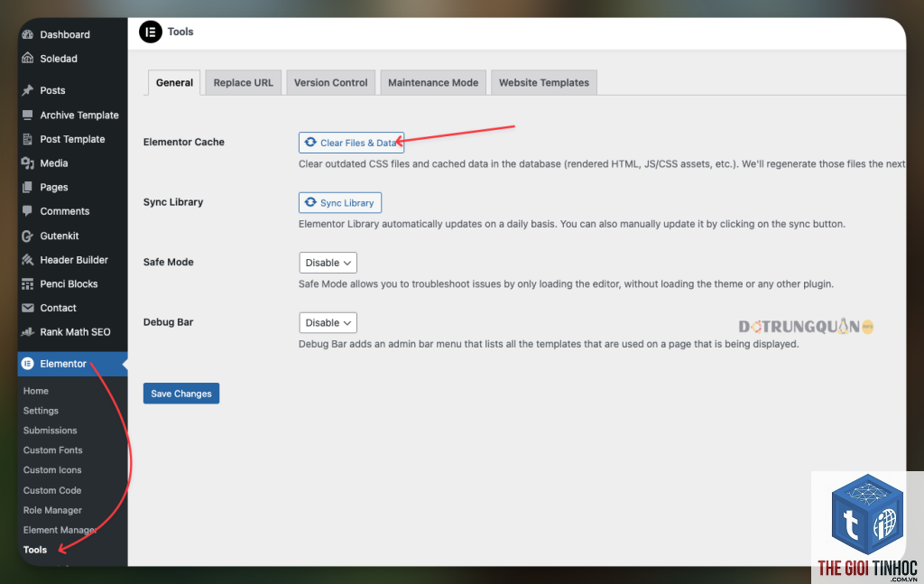Click the Comments speech bubble icon

coord(28,211)
